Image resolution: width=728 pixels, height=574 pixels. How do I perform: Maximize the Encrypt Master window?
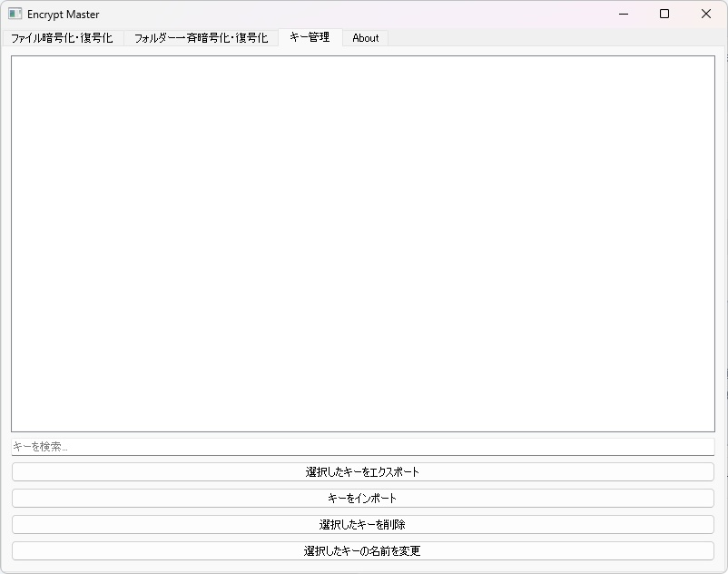tap(664, 15)
